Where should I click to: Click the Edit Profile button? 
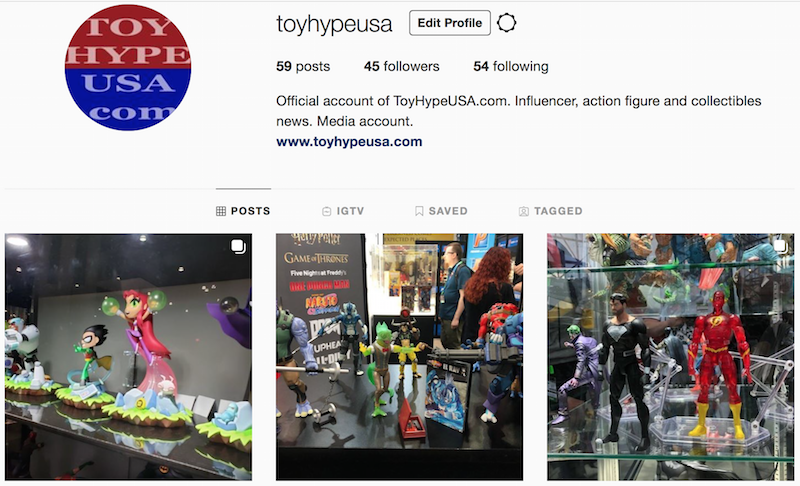(449, 23)
